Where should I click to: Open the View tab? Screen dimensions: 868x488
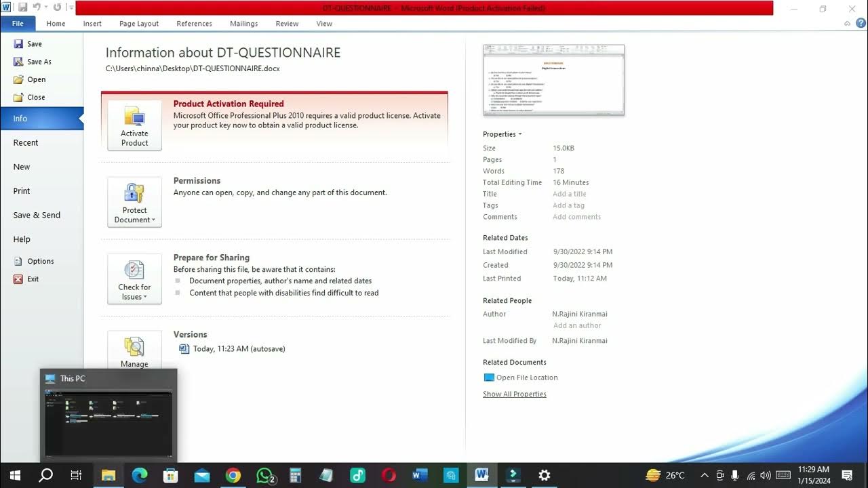(324, 23)
